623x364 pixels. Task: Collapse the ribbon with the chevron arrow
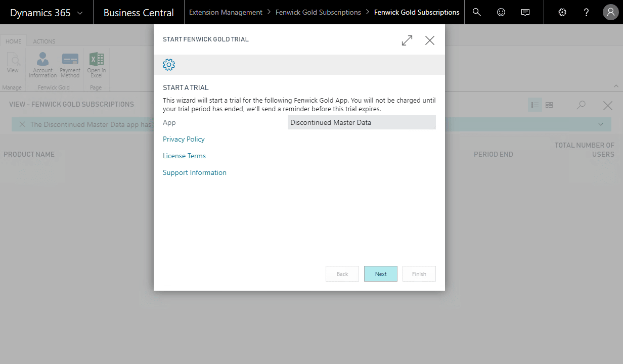(x=616, y=86)
